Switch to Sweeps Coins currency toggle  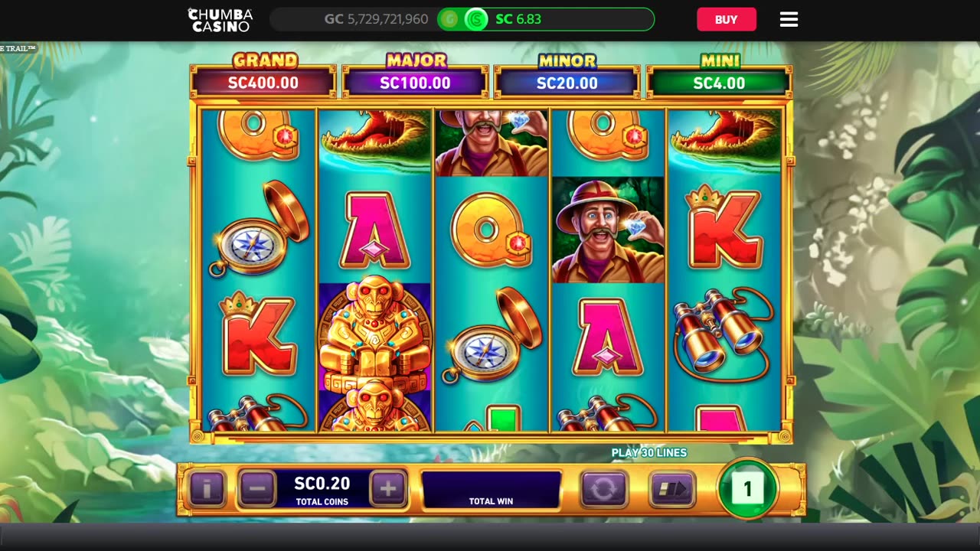coord(476,19)
